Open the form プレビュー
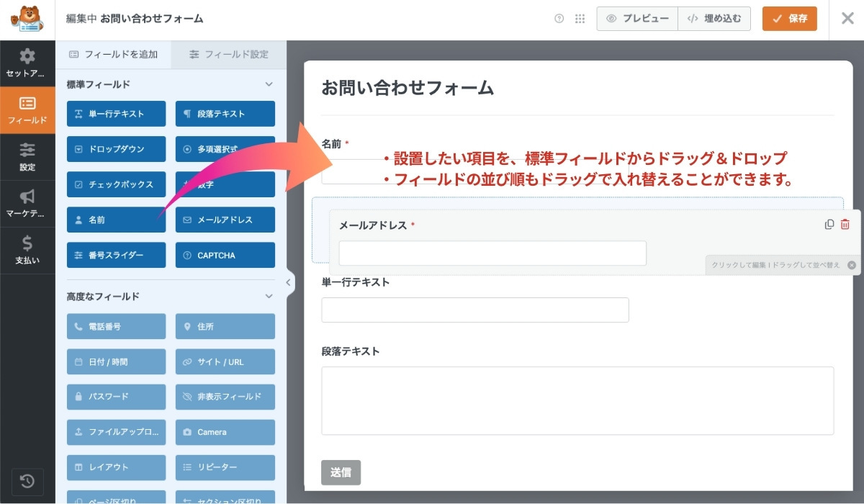This screenshot has width=864, height=504. tap(637, 19)
